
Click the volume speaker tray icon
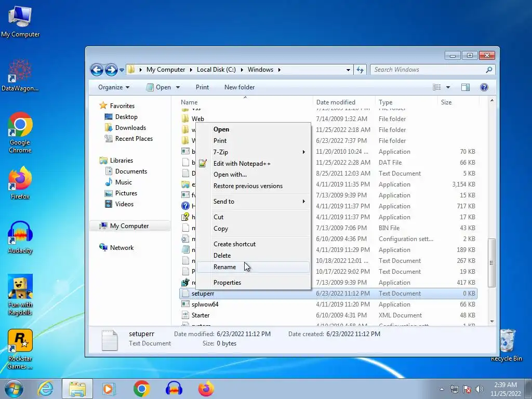coord(480,389)
